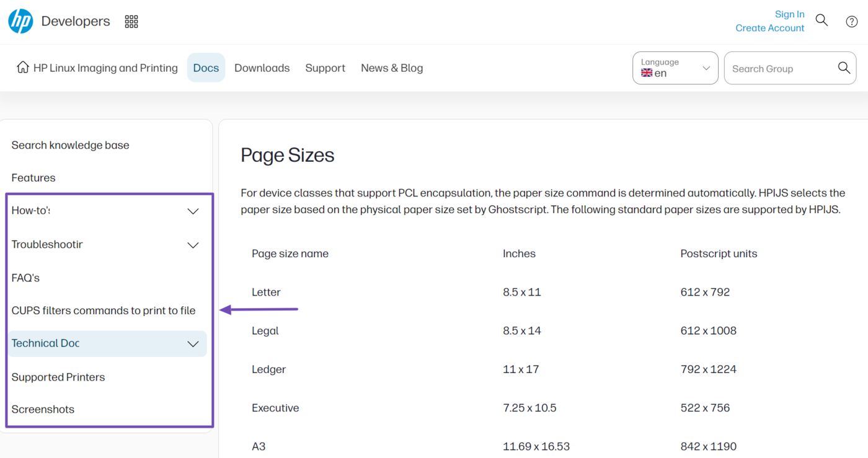Viewport: 868px width, 458px height.
Task: Click the Page size name column header
Action: click(x=290, y=253)
